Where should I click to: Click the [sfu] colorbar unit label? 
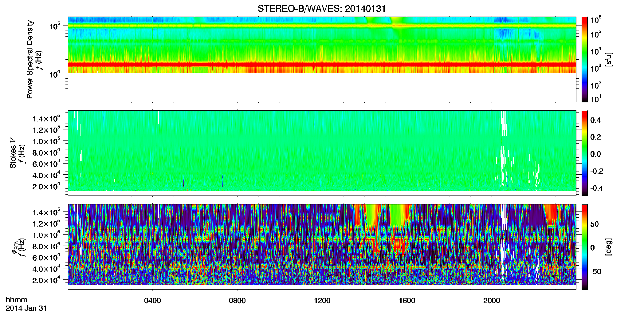pyautogui.click(x=609, y=60)
